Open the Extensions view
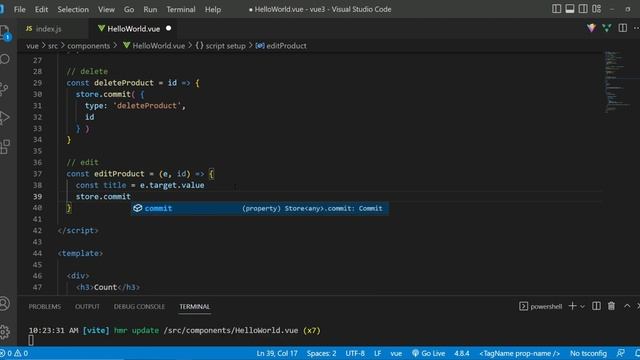This screenshot has height=360, width=640. (x=5, y=147)
